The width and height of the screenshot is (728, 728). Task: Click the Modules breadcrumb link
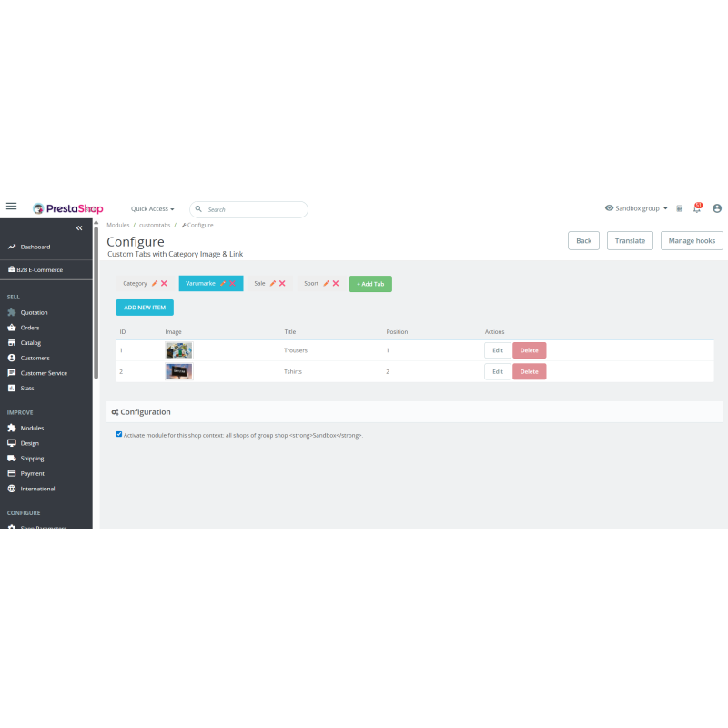[x=118, y=225]
